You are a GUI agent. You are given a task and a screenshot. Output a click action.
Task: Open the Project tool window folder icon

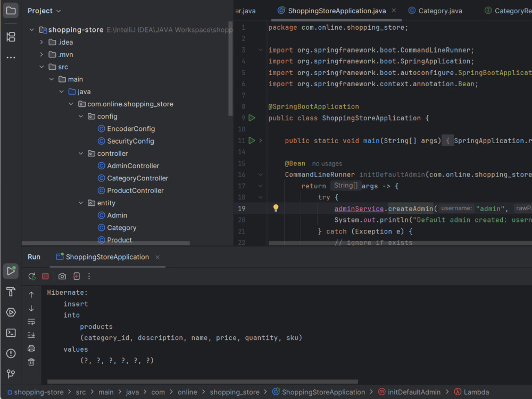tap(11, 11)
